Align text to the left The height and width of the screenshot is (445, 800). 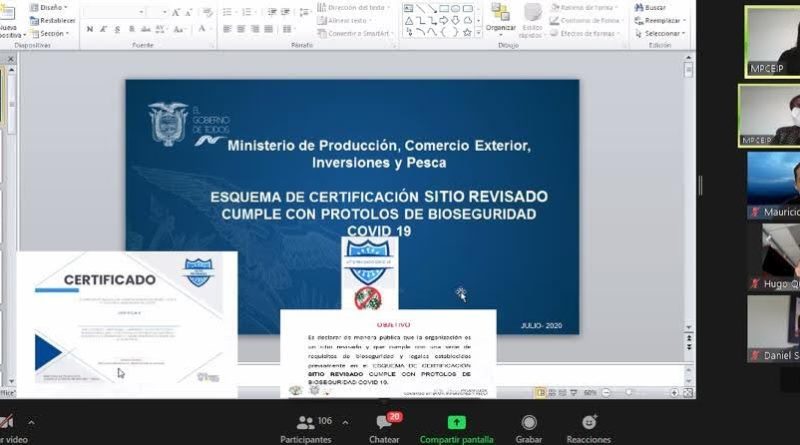[x=228, y=30]
